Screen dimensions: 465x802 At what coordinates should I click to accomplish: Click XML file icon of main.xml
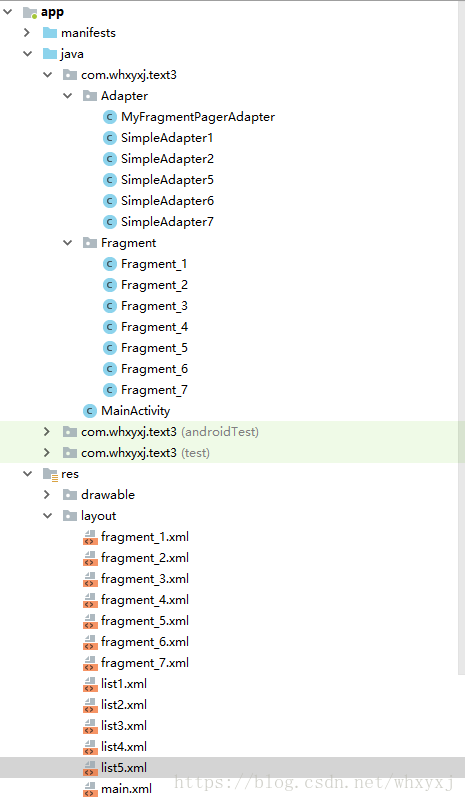tap(90, 789)
